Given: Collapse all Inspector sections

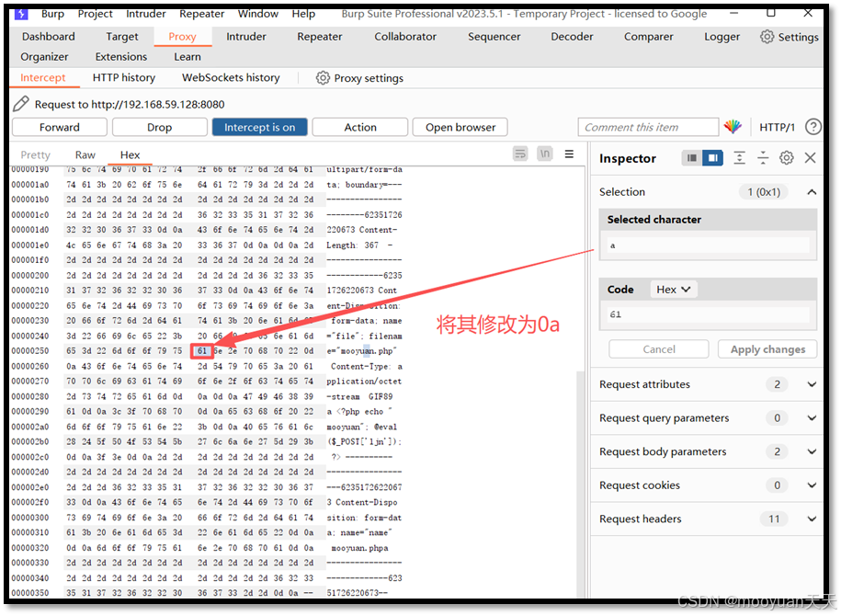Looking at the screenshot, I should coord(763,158).
